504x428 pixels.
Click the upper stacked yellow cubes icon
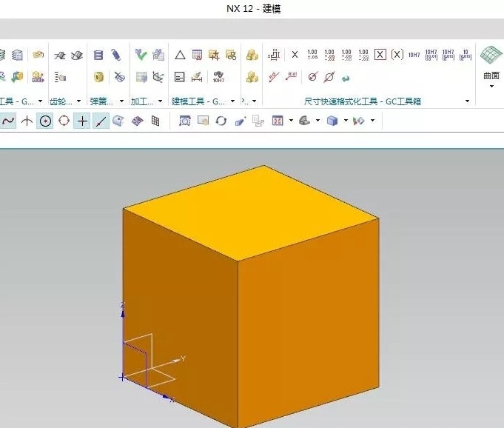pyautogui.click(x=252, y=55)
